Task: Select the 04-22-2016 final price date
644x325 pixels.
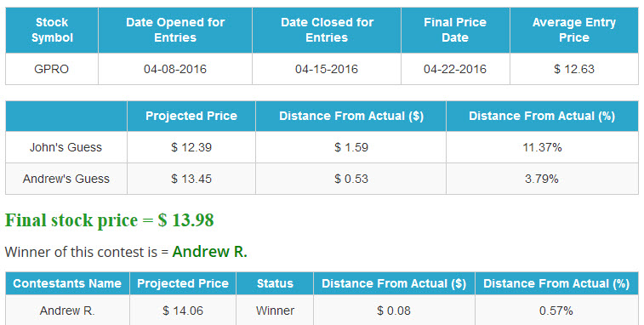Action: [x=455, y=69]
